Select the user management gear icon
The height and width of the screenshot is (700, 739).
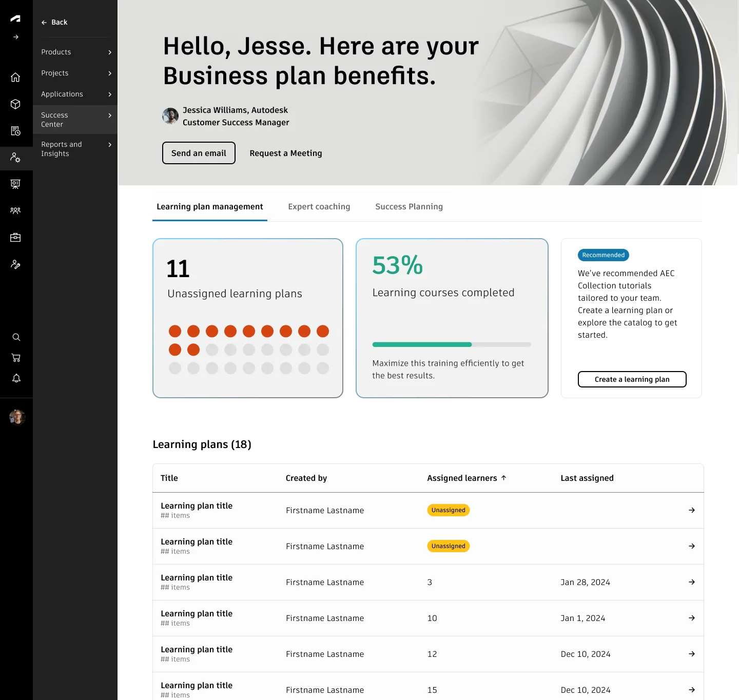tap(15, 157)
